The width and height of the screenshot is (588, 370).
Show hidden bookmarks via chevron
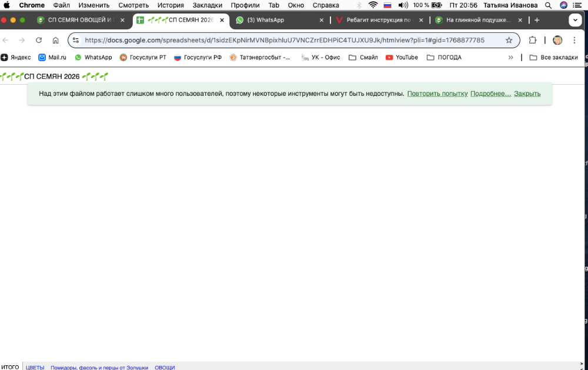[510, 58]
